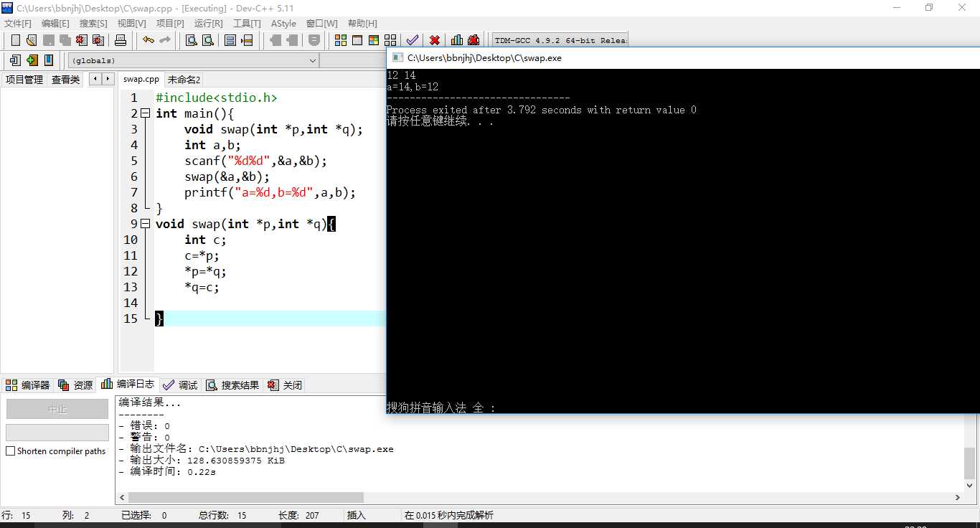Viewport: 980px width, 528px height.
Task: Open Replace with the second magnifier icon
Action: click(x=208, y=40)
